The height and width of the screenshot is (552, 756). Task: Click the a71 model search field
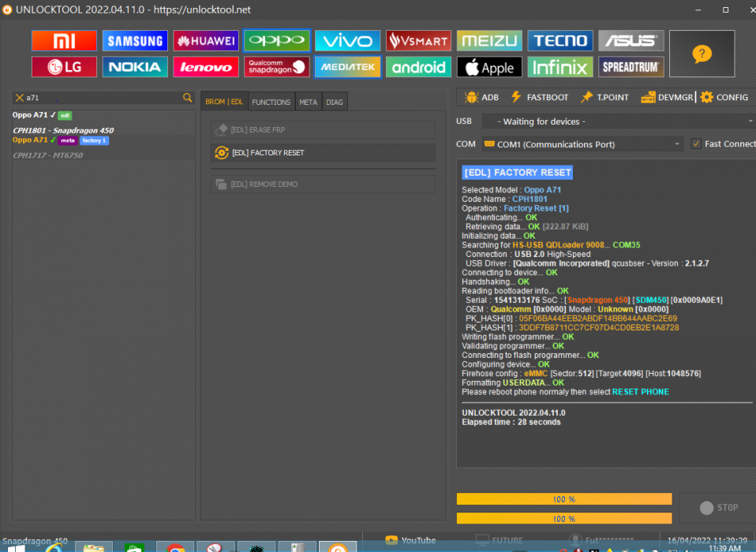coord(103,98)
